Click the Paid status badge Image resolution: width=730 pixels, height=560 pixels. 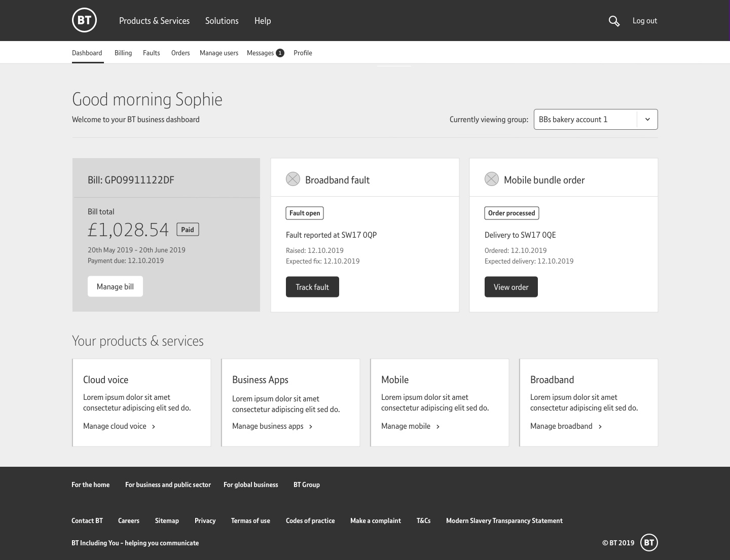(x=188, y=230)
